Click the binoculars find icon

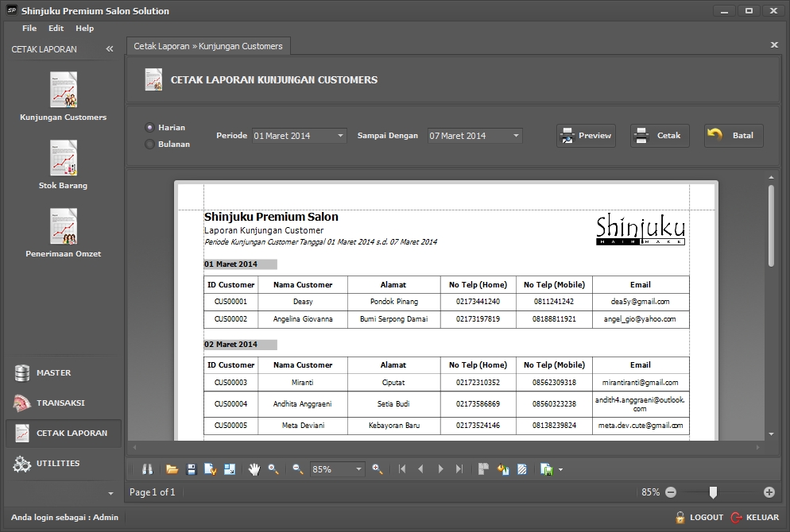pyautogui.click(x=147, y=469)
